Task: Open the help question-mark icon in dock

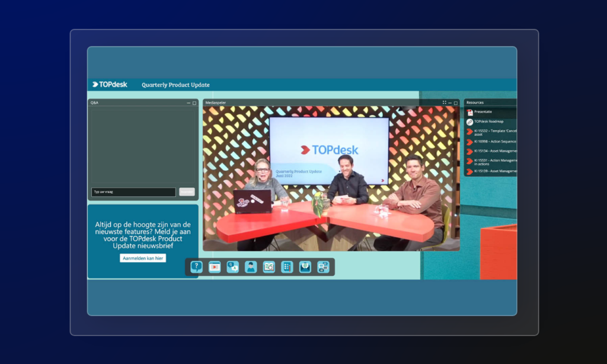Action: click(x=196, y=267)
